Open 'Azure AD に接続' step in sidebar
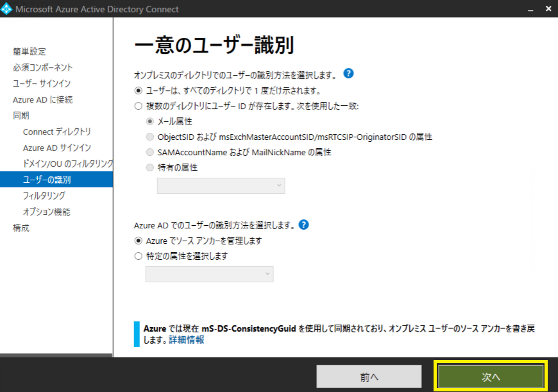 (43, 99)
